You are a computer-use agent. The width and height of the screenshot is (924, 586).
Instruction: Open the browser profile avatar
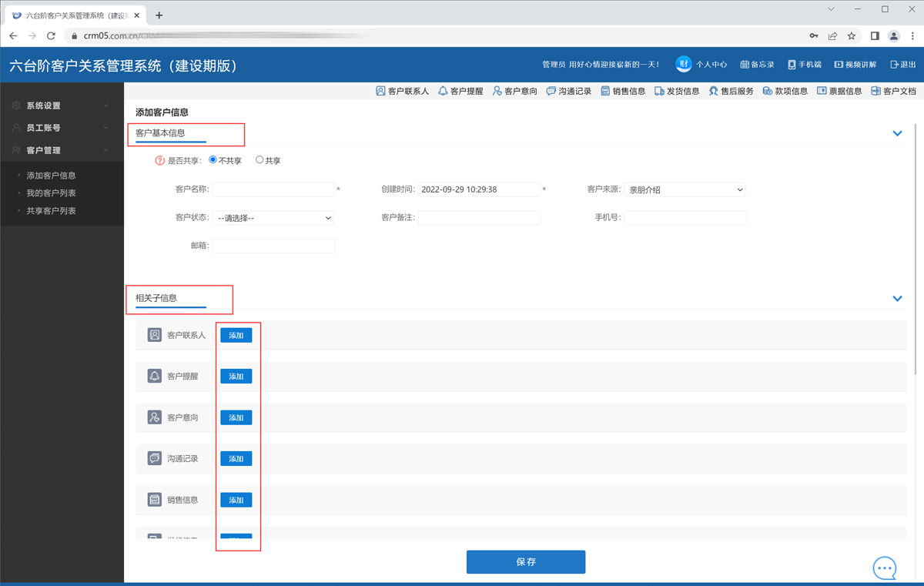coord(894,35)
